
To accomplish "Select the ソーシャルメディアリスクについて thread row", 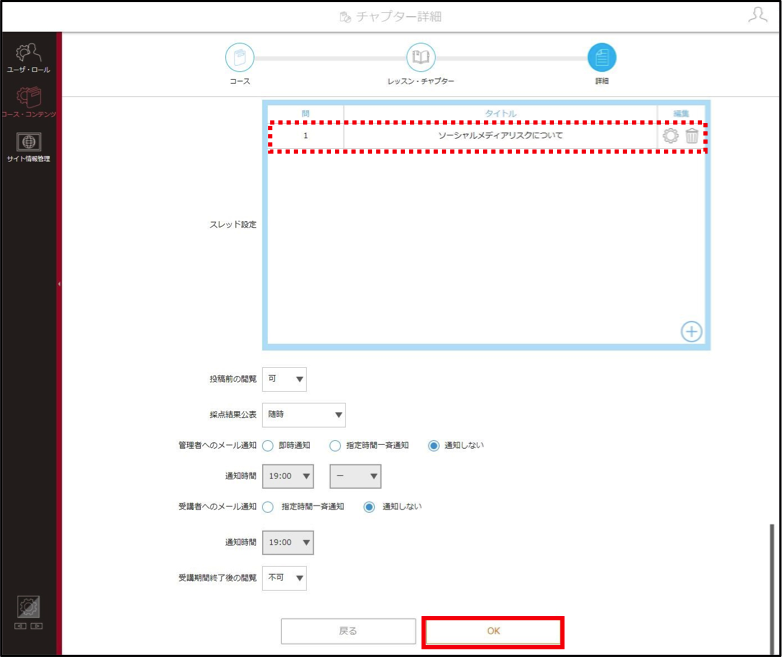I will click(487, 136).
